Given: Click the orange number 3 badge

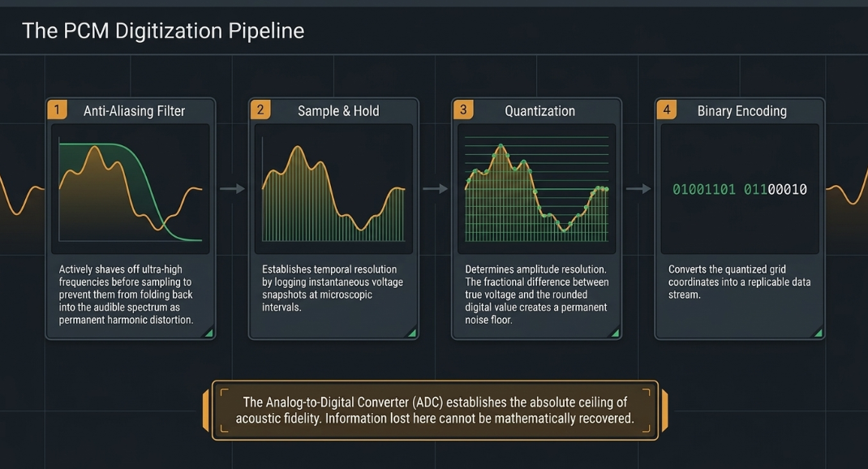Looking at the screenshot, I should [463, 110].
